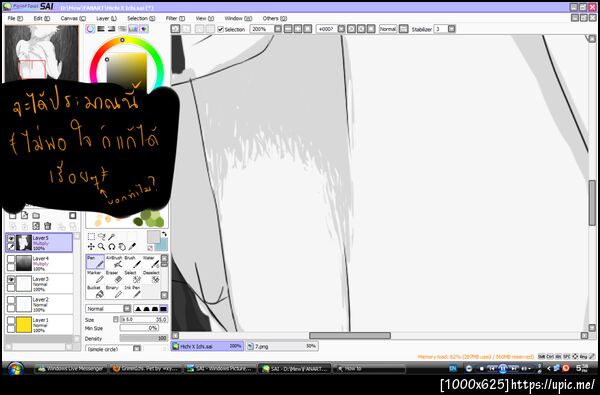Viewport: 600px width, 395px height.
Task: Show Layer1 using its visibility box
Action: point(11,321)
